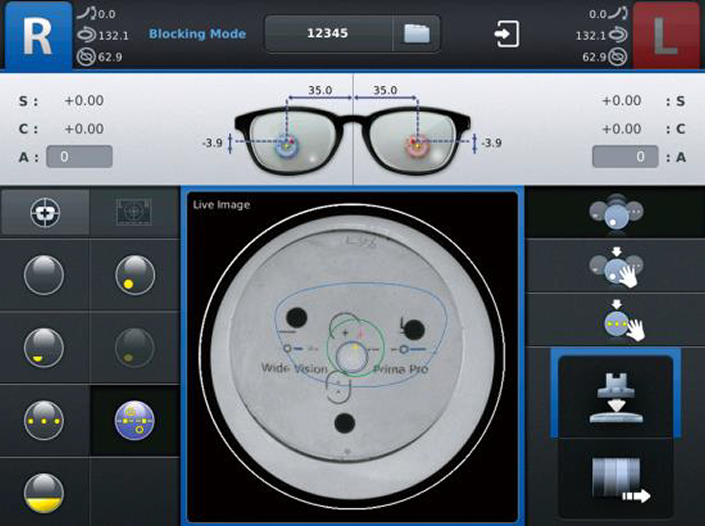
Task: Choose the flat-top bifocal lens type
Action: pos(44,348)
